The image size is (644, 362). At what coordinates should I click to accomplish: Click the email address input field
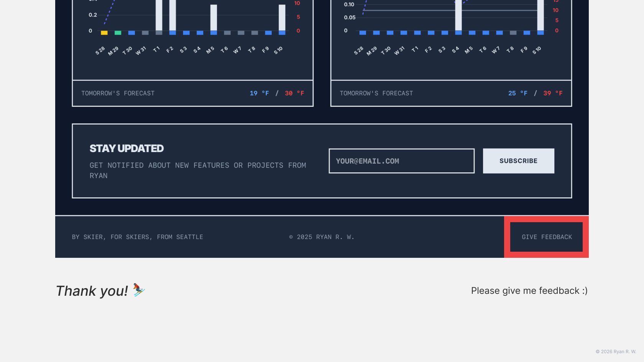(401, 161)
